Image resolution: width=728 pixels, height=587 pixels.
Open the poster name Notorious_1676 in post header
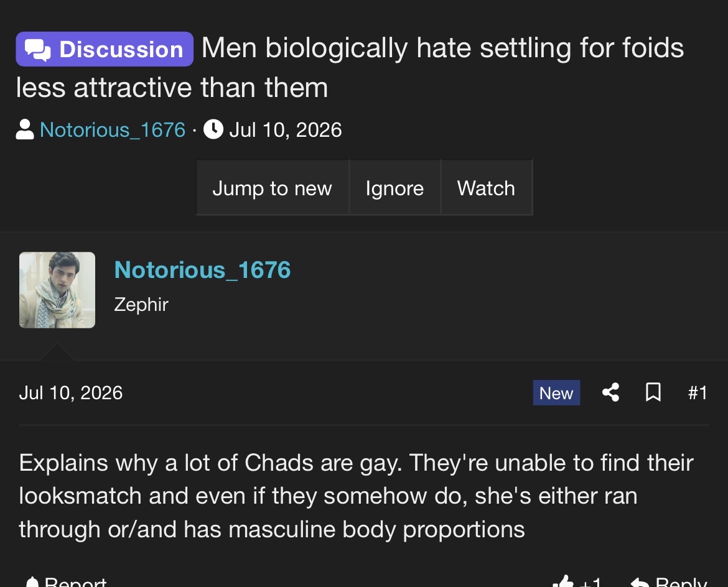(x=202, y=270)
